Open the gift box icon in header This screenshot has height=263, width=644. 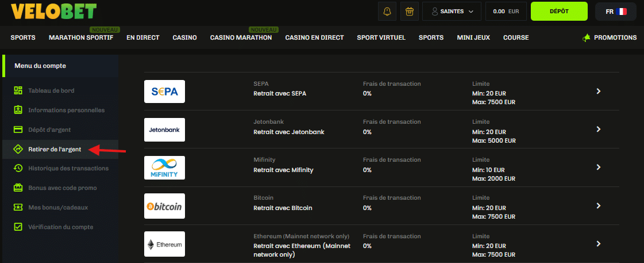point(409,11)
